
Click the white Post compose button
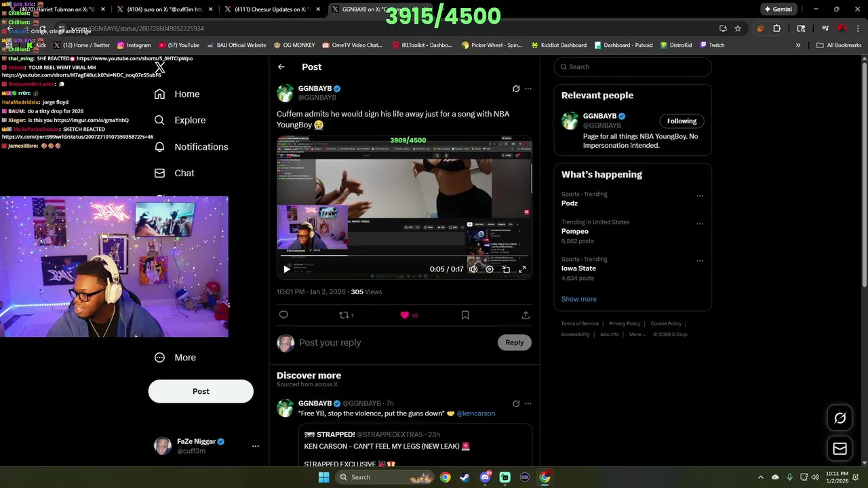pyautogui.click(x=201, y=391)
